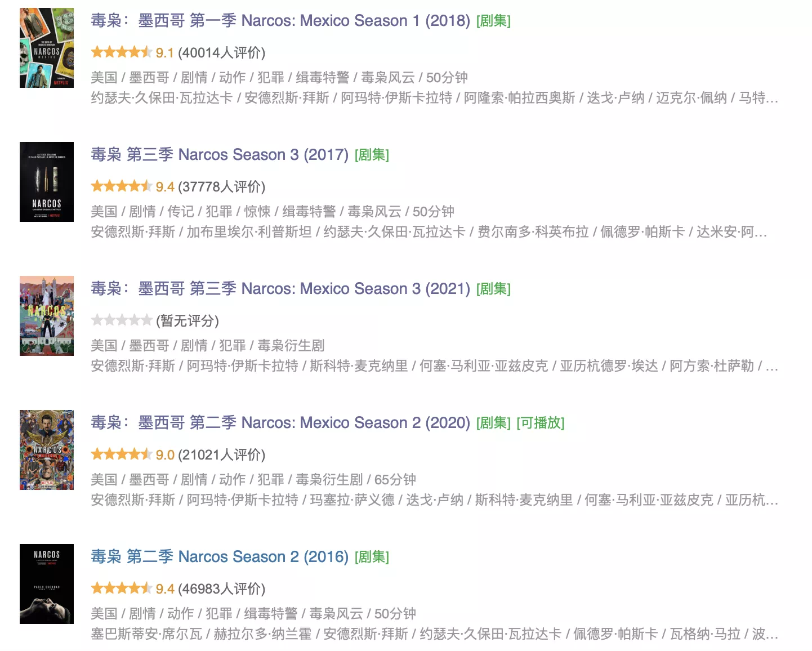The width and height of the screenshot is (812, 651).
Task: Click the Narcos: Mexico Season 3 poster thumbnail
Action: tap(47, 316)
